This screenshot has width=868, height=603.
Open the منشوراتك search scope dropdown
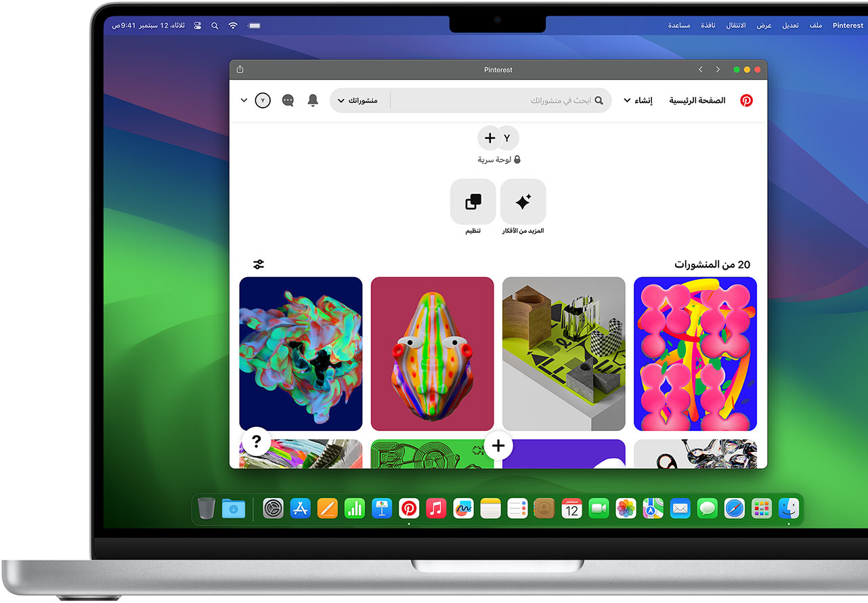(x=359, y=100)
